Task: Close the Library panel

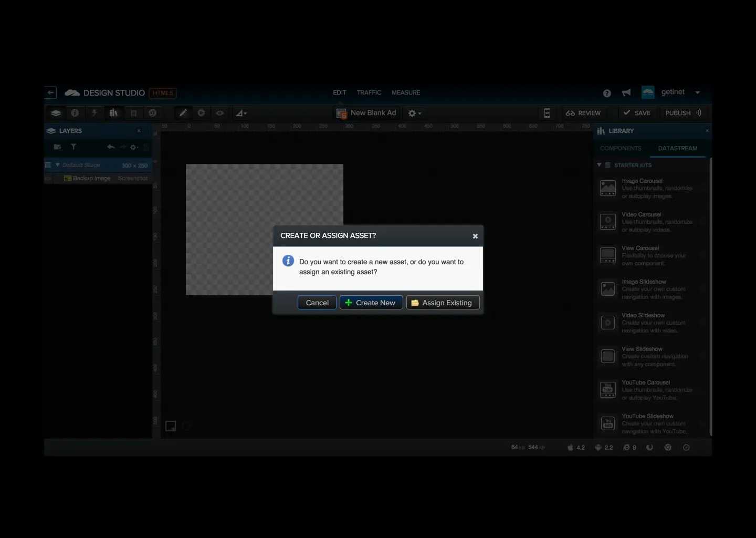Action: (707, 131)
